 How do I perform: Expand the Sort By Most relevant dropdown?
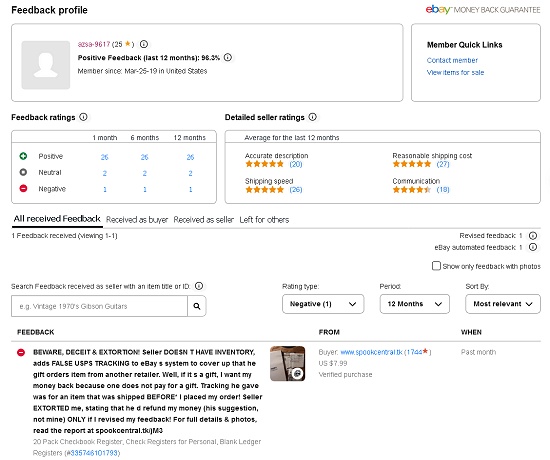(x=503, y=304)
